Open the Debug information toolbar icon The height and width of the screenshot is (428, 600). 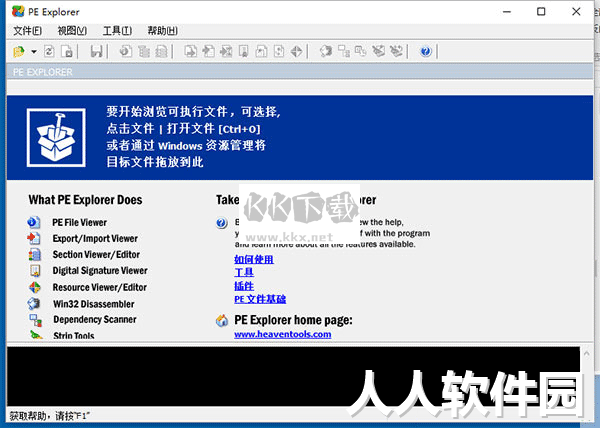261,51
